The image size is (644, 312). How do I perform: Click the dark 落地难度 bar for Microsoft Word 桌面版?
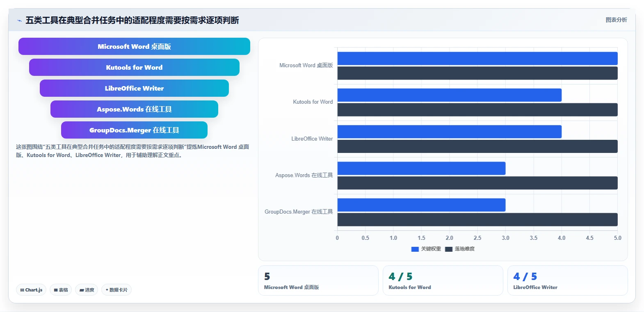(x=477, y=73)
